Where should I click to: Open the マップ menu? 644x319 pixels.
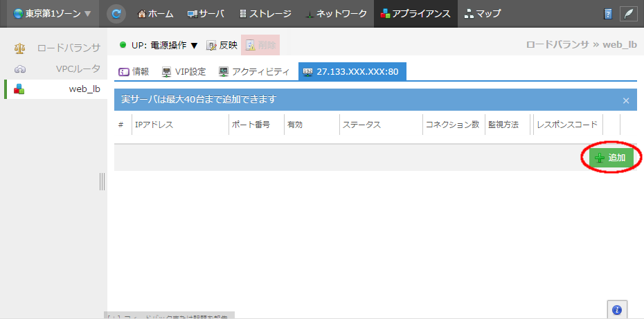pyautogui.click(x=483, y=14)
